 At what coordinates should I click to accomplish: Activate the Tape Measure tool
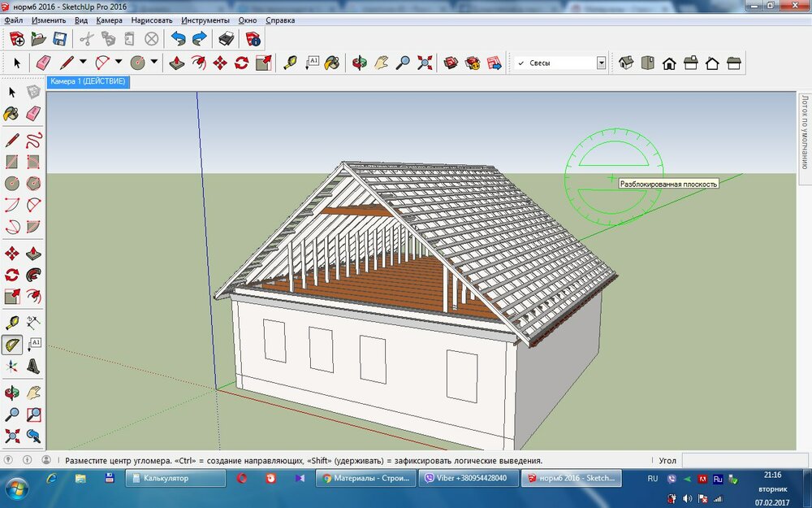[290, 63]
